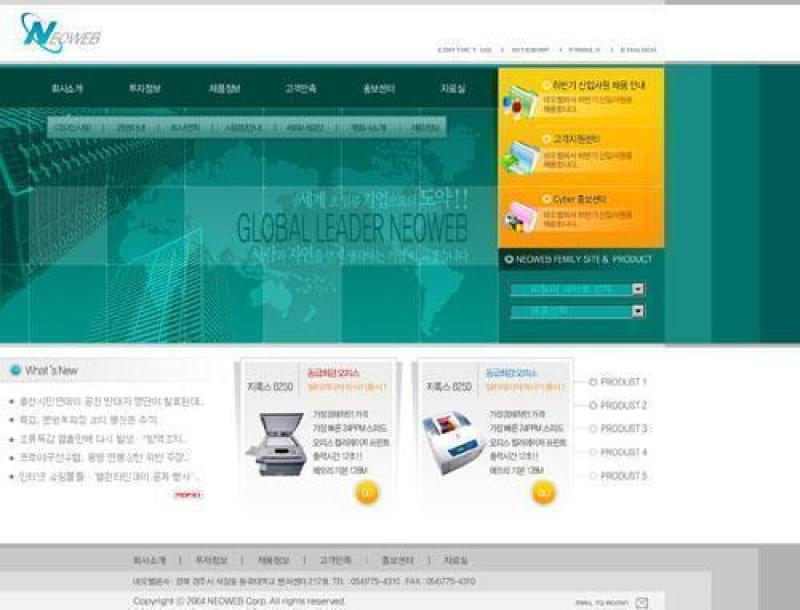Viewport: 800px width, 610px height.
Task: Expand the second product dropdown
Action: click(637, 311)
